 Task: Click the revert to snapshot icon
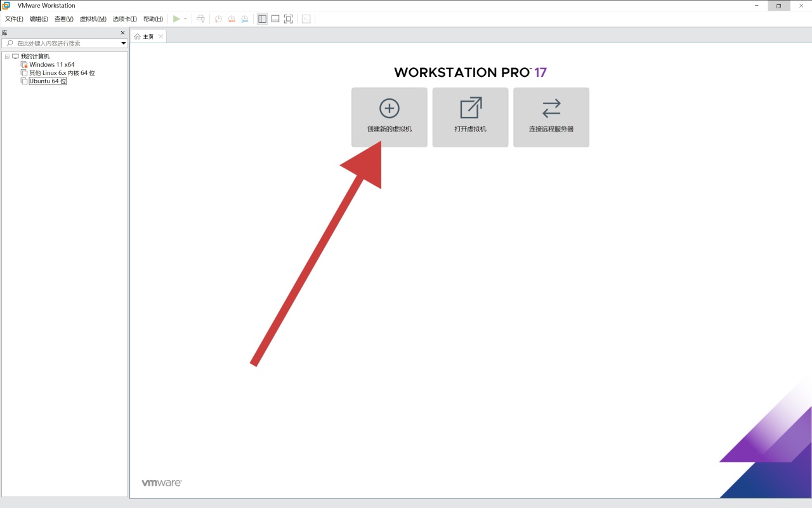(x=232, y=19)
